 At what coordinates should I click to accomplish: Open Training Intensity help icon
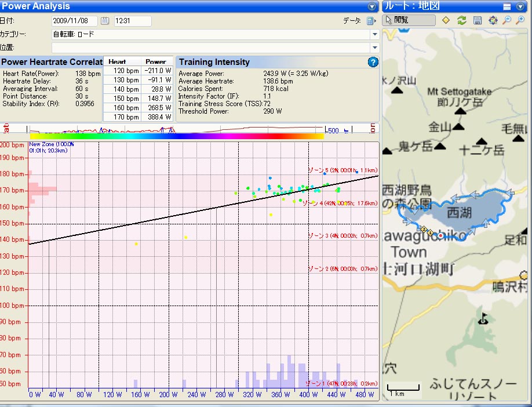click(x=373, y=62)
